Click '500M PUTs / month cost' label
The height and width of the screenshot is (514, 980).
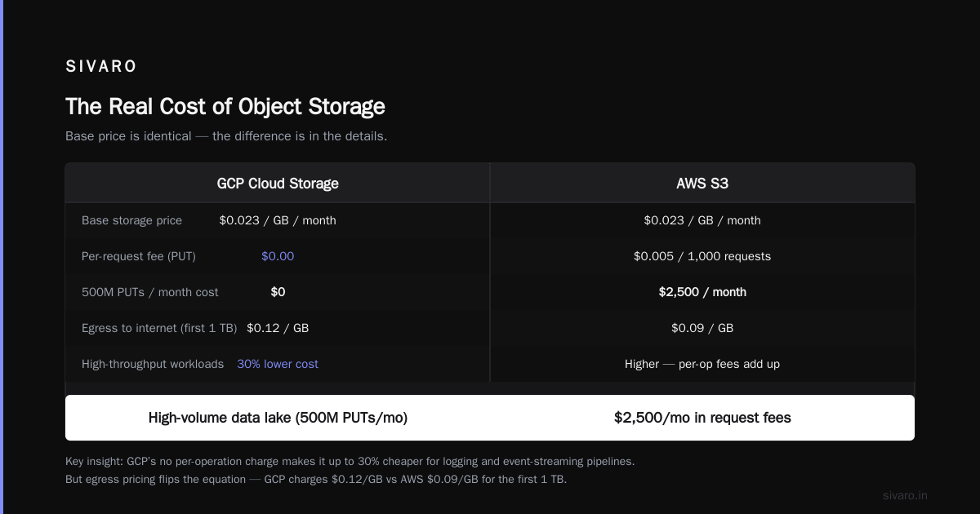point(150,292)
